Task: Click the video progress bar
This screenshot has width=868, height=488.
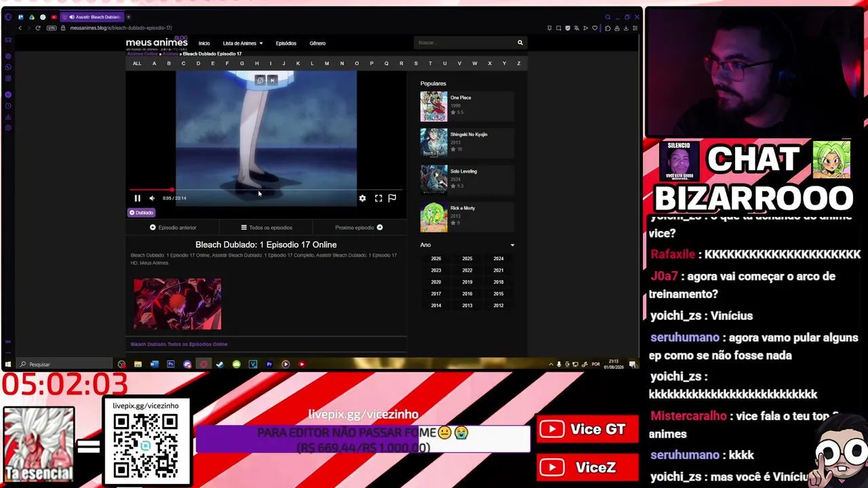Action: pyautogui.click(x=266, y=190)
